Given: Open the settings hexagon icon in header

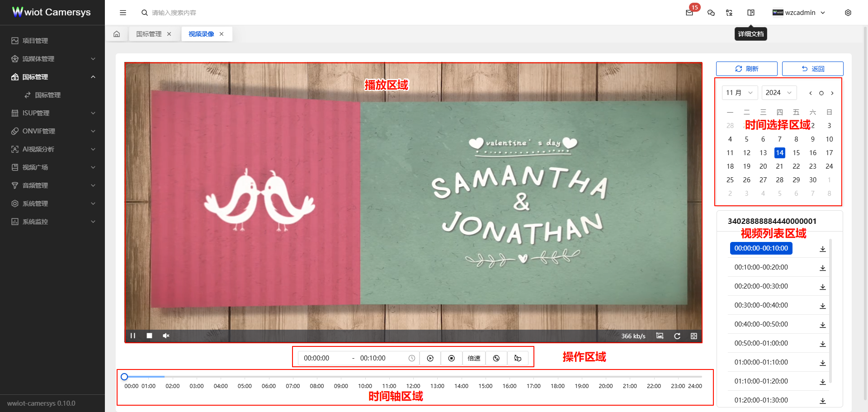Looking at the screenshot, I should point(848,13).
